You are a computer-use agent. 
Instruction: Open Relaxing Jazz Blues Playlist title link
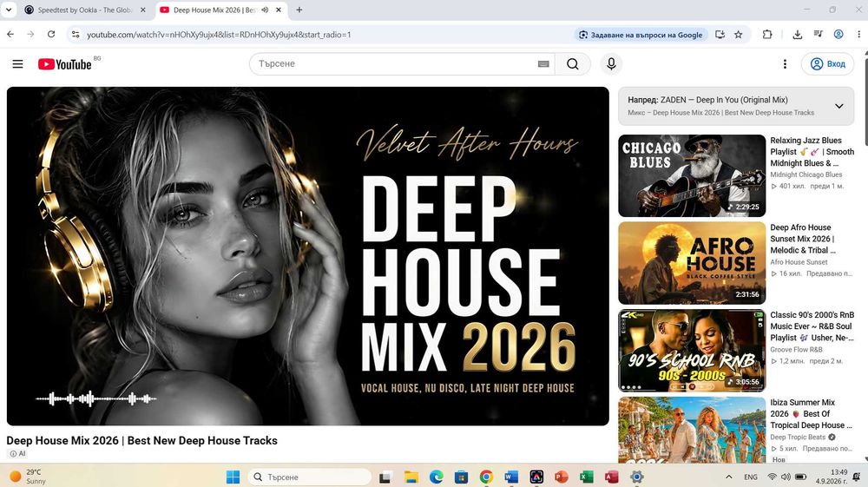(812, 152)
